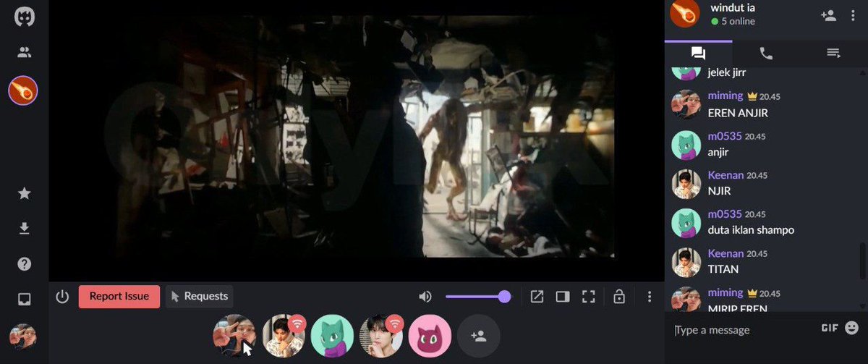Click the duta iklan shampo message
Image resolution: width=868 pixels, height=364 pixels.
click(x=752, y=230)
